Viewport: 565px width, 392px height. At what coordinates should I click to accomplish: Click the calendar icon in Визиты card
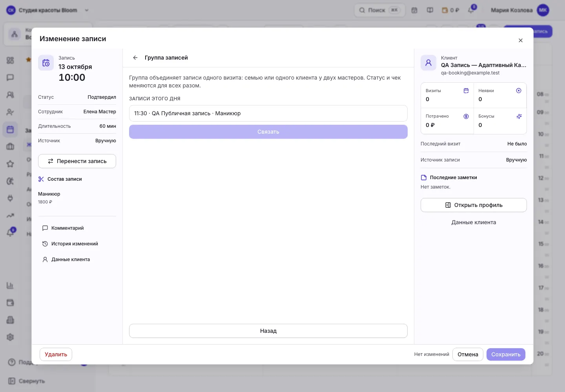tap(466, 91)
